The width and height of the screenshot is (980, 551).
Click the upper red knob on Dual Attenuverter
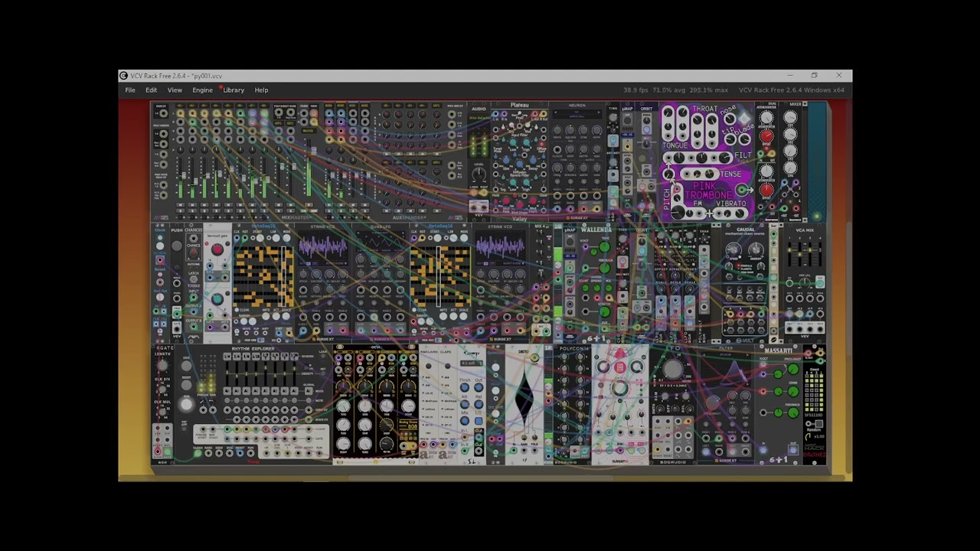(x=766, y=136)
